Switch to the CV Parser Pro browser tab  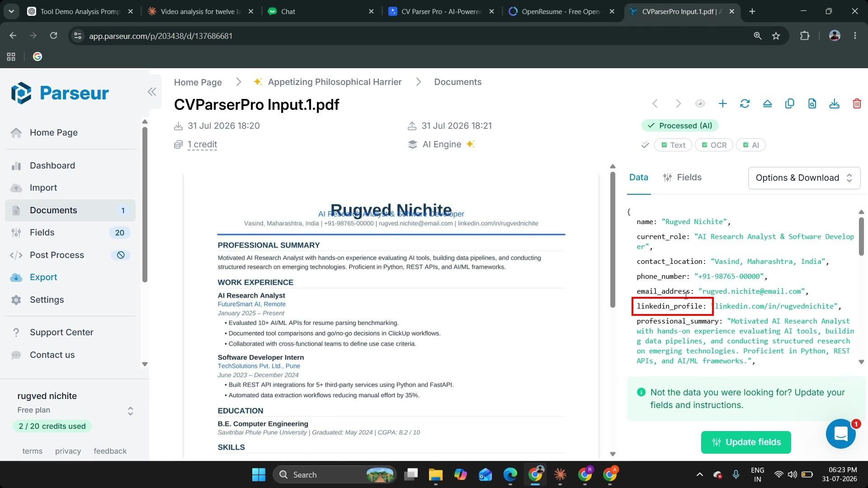[441, 12]
